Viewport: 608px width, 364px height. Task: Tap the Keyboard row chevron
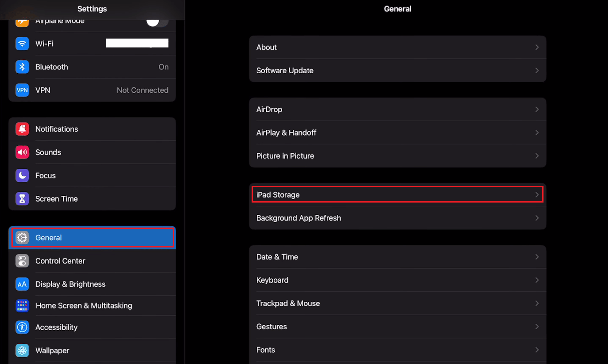coord(537,280)
